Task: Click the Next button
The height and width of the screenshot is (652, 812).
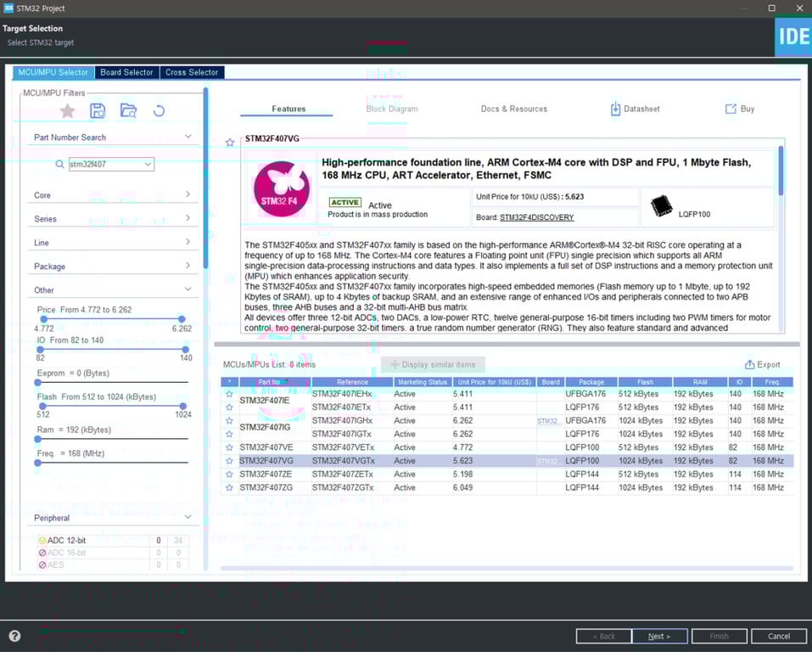Action: [659, 636]
